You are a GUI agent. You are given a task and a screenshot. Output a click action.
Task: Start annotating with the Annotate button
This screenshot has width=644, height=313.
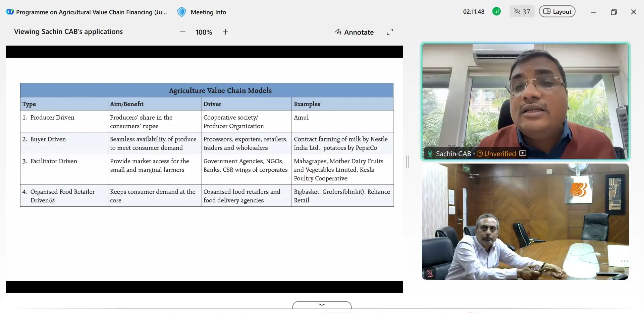pyautogui.click(x=354, y=32)
